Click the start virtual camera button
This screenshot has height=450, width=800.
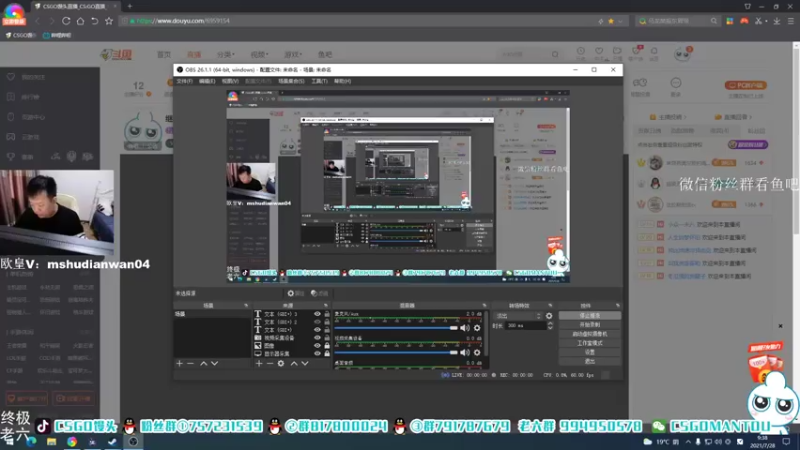pyautogui.click(x=590, y=334)
